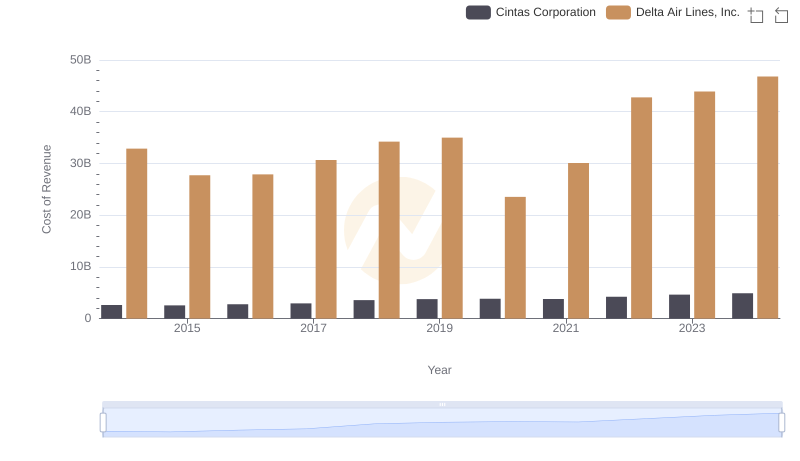Select Delta Air Lines 2015 bar
Image resolution: width=800 pixels, height=461 pixels.
coord(199,247)
